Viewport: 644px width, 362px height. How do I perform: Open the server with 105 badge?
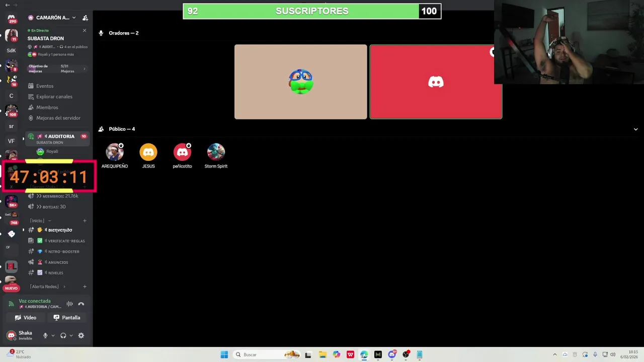(11, 110)
